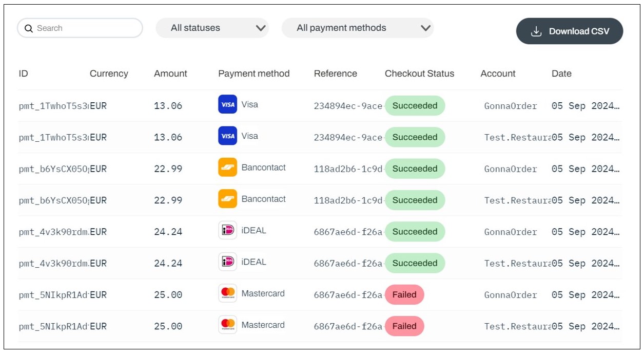Click amount 13.06 in the GonnaOrder row
This screenshot has width=644, height=353.
(x=168, y=106)
